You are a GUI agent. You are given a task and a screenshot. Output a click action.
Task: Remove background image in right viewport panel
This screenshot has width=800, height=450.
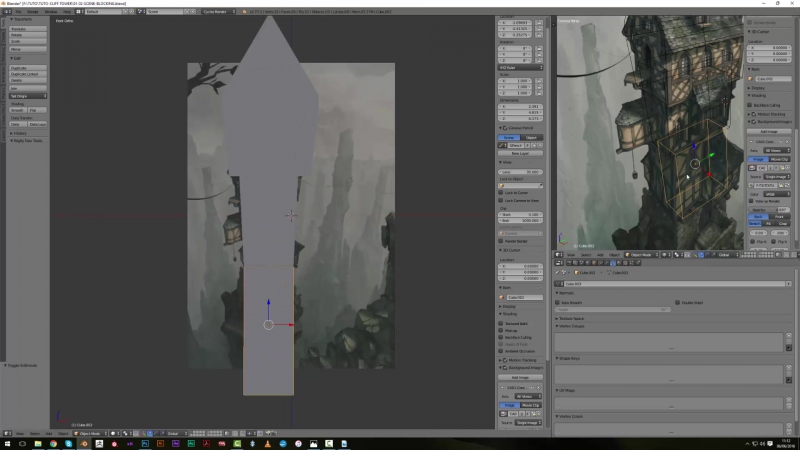[787, 142]
